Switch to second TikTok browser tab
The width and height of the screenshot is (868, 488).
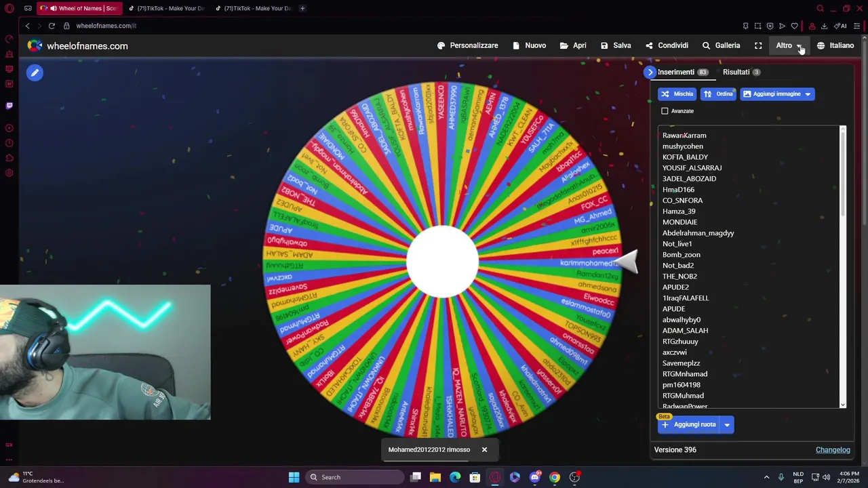click(253, 8)
